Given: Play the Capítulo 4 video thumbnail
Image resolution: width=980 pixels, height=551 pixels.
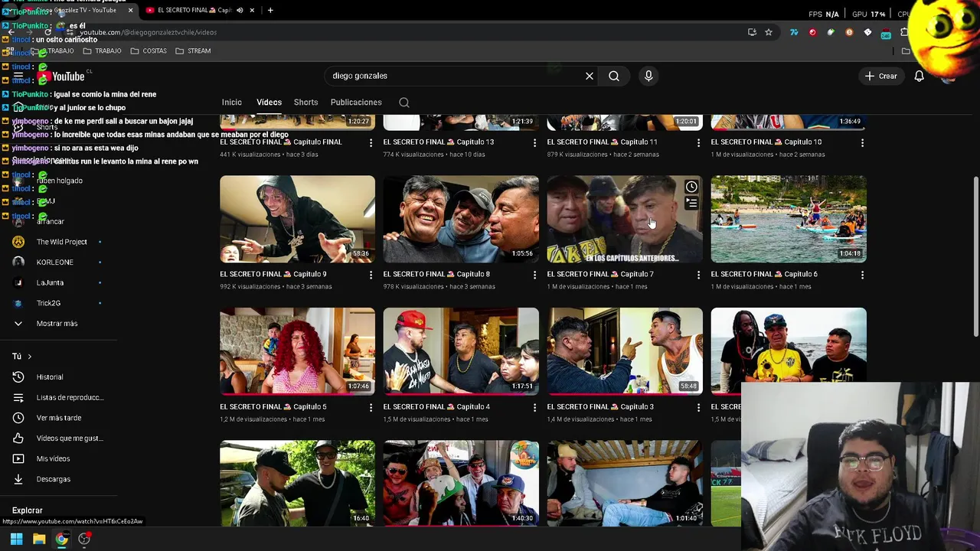Looking at the screenshot, I should point(461,351).
